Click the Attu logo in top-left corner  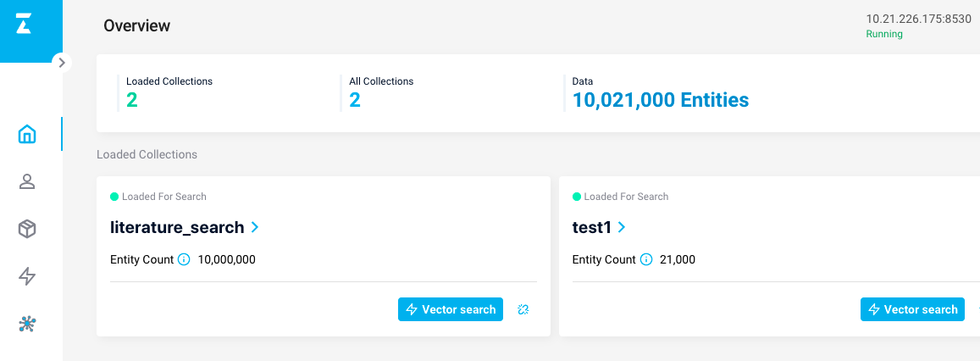(x=24, y=25)
